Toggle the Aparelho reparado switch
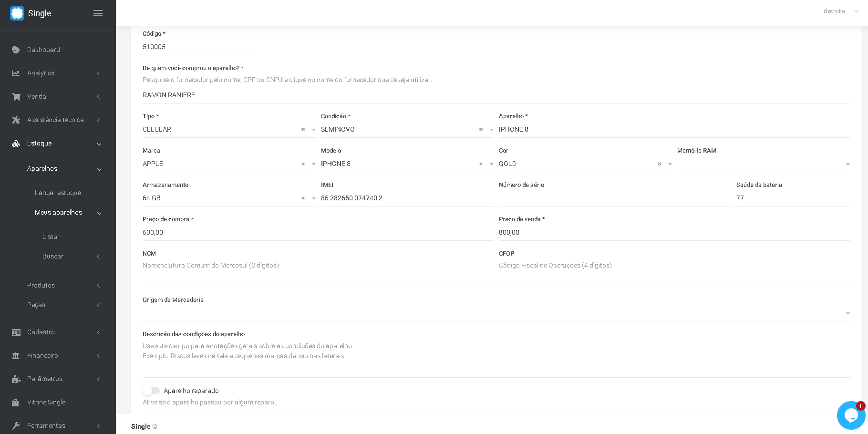The image size is (868, 434). [x=151, y=391]
